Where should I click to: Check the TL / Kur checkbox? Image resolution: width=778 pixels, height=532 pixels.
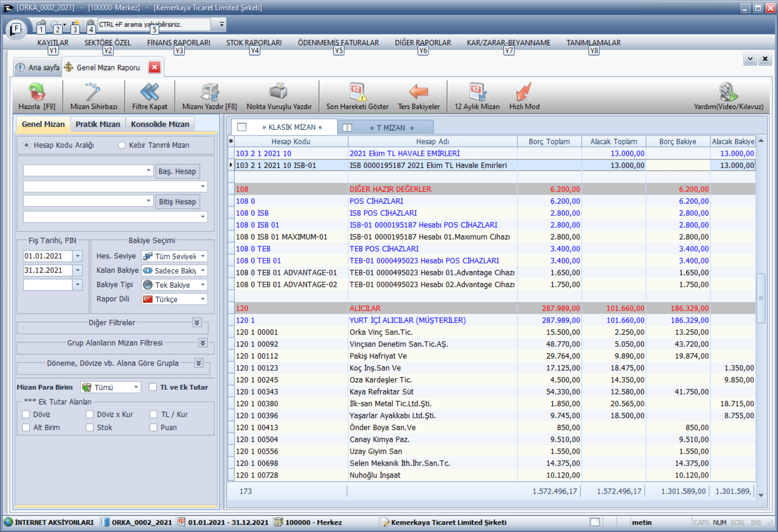point(153,414)
